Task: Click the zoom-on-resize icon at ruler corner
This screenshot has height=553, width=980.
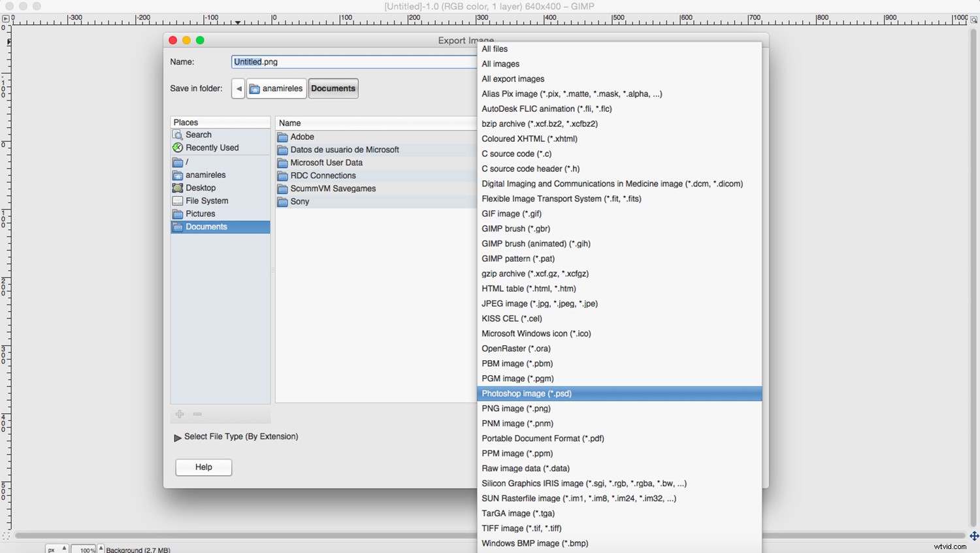Action: tap(973, 20)
